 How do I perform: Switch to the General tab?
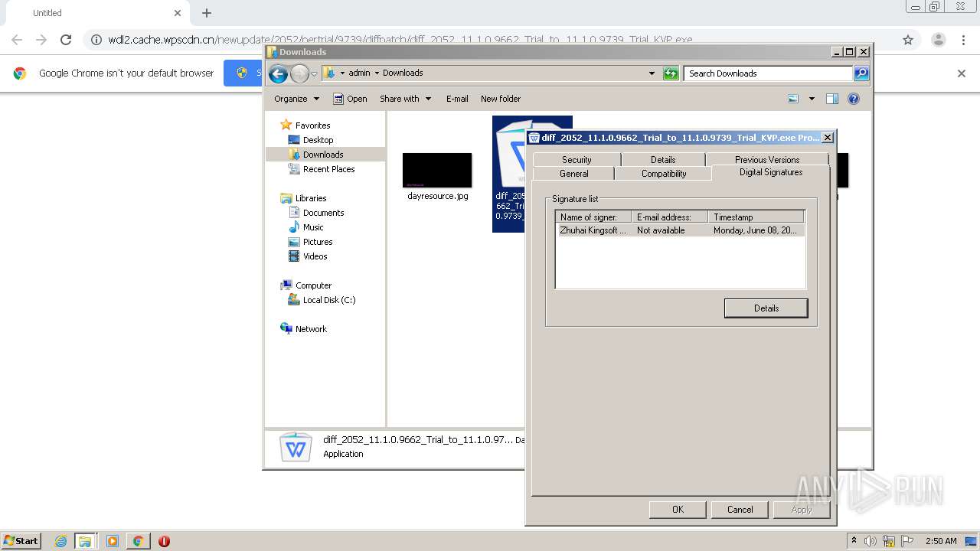574,174
